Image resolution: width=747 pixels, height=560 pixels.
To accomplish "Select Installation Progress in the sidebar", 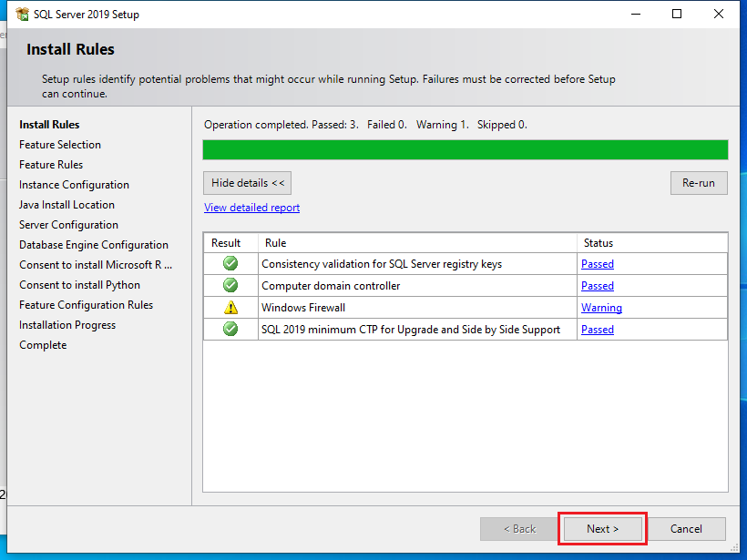I will (x=67, y=324).
